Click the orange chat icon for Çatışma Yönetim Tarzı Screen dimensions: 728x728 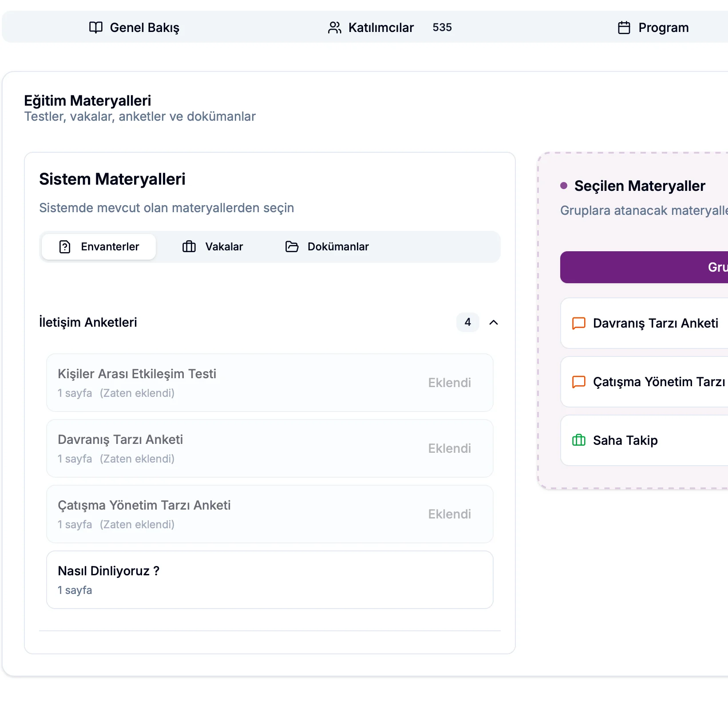(578, 382)
